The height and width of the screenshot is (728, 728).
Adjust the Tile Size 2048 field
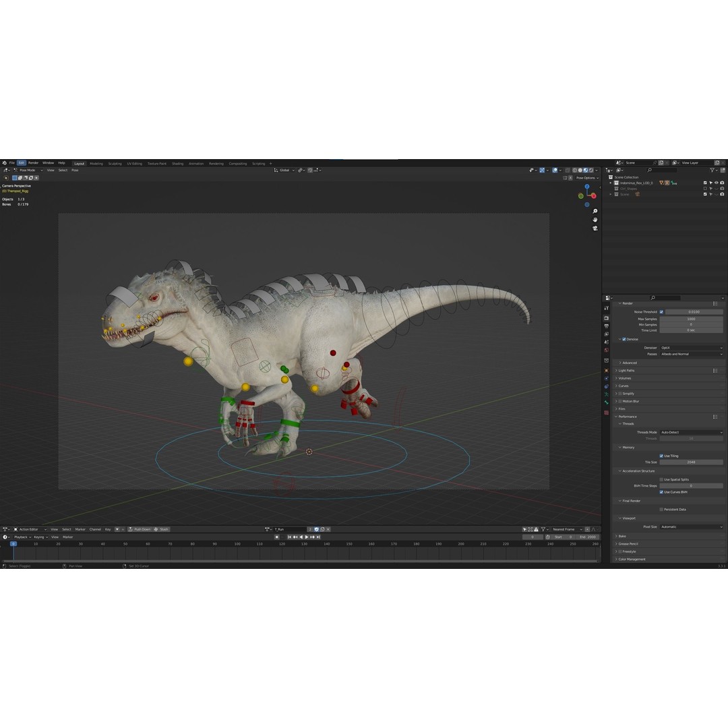click(692, 462)
